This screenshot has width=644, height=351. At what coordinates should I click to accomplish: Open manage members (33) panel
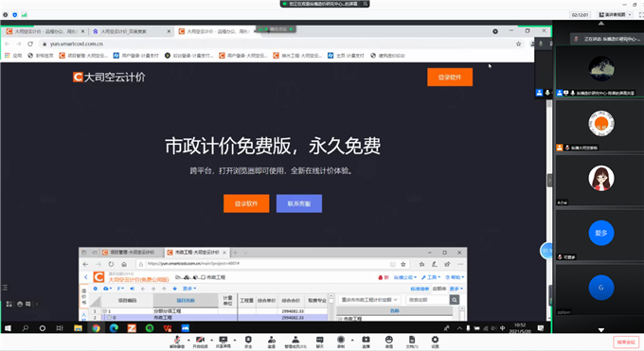pyautogui.click(x=295, y=342)
